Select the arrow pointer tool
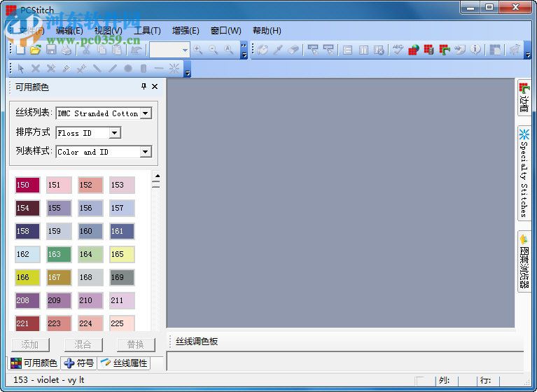This screenshot has height=392, width=537. pyautogui.click(x=20, y=69)
